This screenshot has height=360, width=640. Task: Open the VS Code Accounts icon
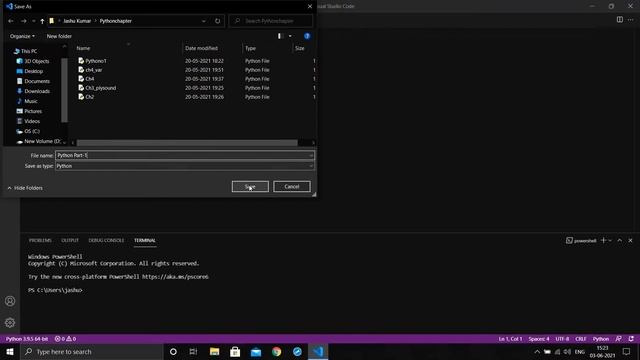10,301
